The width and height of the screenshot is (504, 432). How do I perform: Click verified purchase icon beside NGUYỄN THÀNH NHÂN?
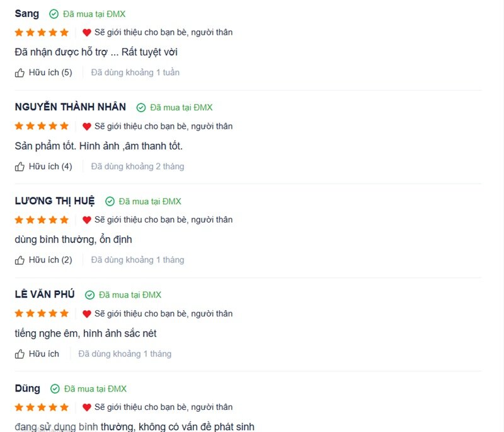[141, 107]
